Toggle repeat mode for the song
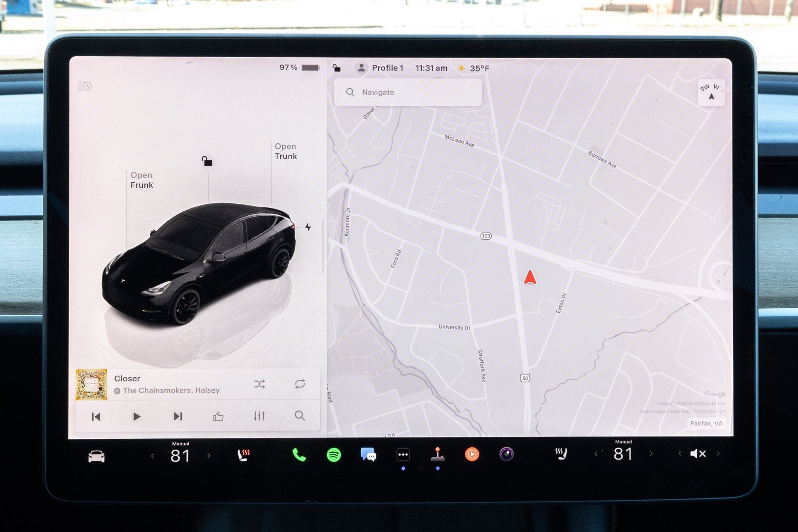Screen dimensions: 798x532 point(301,384)
